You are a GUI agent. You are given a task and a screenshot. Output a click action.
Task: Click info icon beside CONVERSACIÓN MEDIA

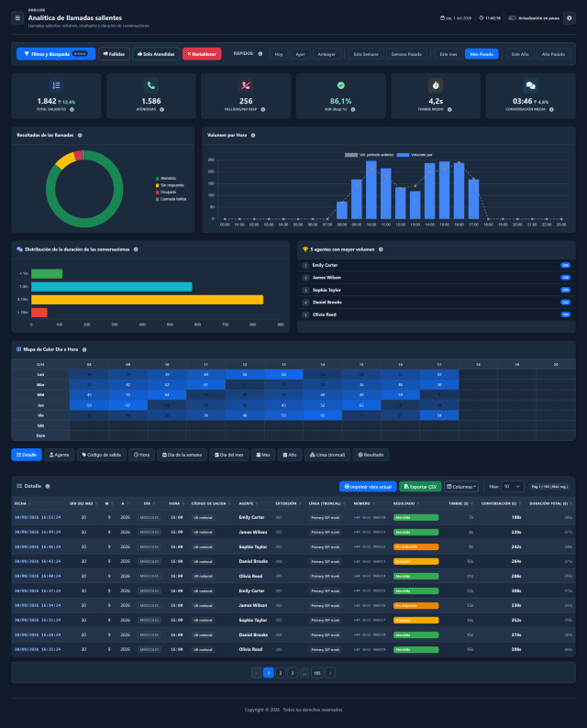(552, 110)
